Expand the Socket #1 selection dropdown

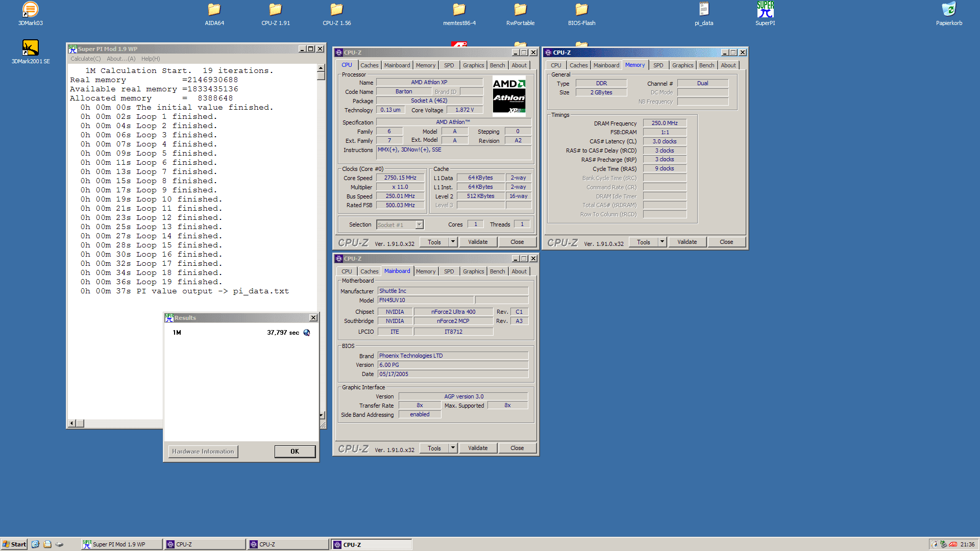[419, 225]
